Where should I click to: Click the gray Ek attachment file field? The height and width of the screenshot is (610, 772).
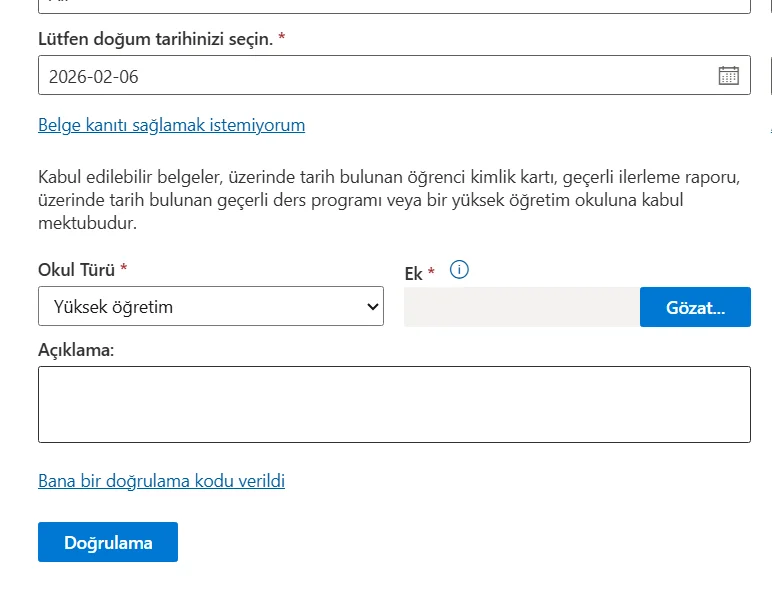[x=521, y=307]
